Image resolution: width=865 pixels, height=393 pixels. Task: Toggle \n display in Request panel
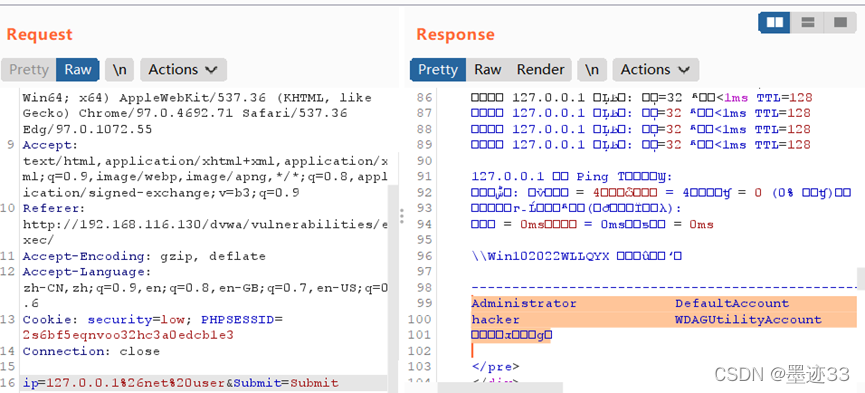click(120, 70)
